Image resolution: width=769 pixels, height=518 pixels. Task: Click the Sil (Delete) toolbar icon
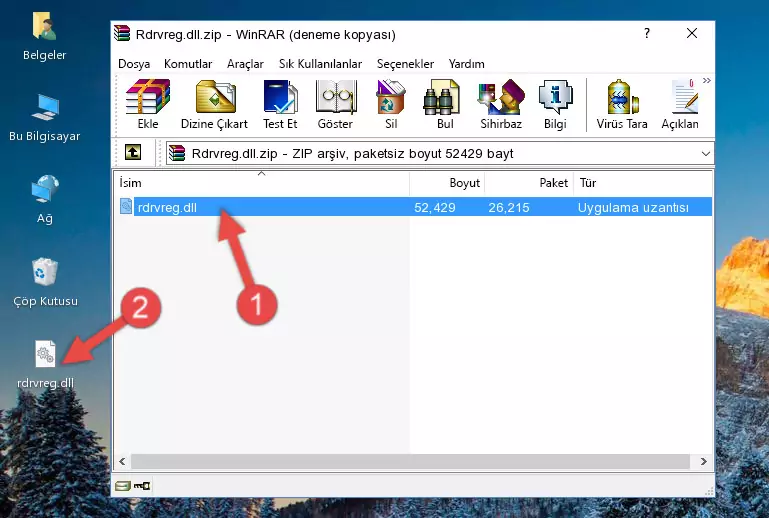coord(391,104)
